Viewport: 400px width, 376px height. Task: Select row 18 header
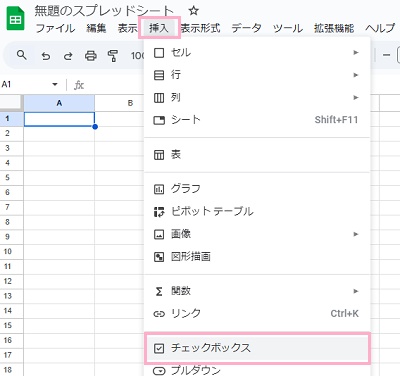click(x=11, y=370)
